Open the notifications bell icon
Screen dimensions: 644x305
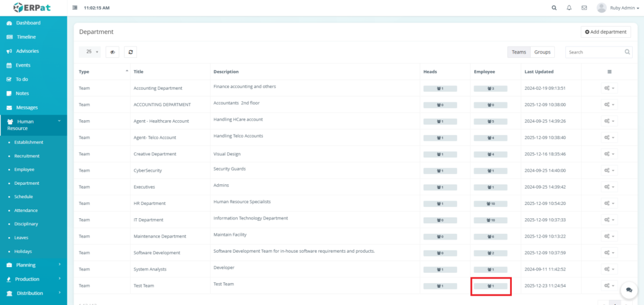tap(569, 8)
